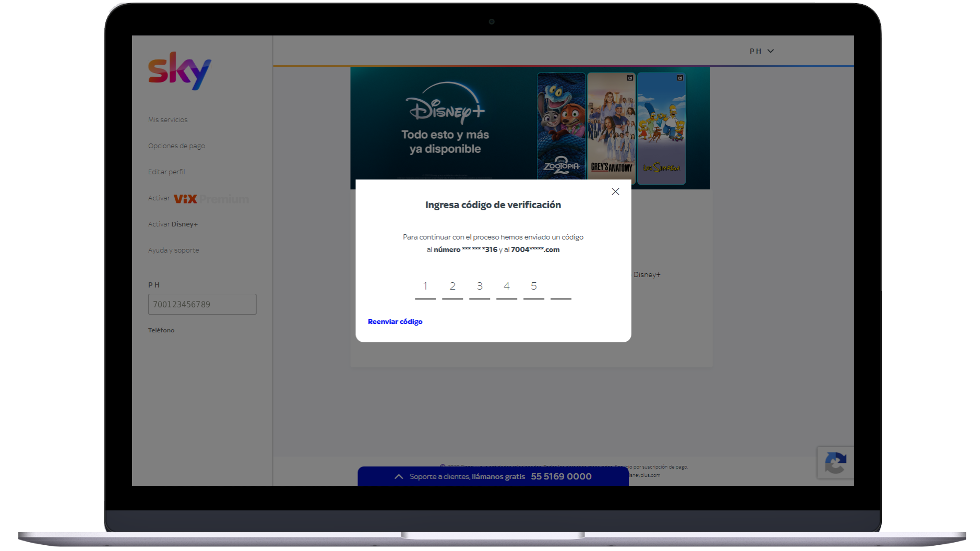Viewport: 980px width, 551px height.
Task: Close the verification code dialog
Action: (x=615, y=191)
